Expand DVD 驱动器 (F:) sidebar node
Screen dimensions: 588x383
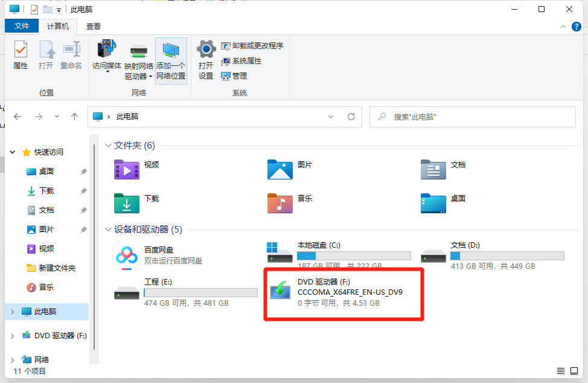click(x=12, y=336)
